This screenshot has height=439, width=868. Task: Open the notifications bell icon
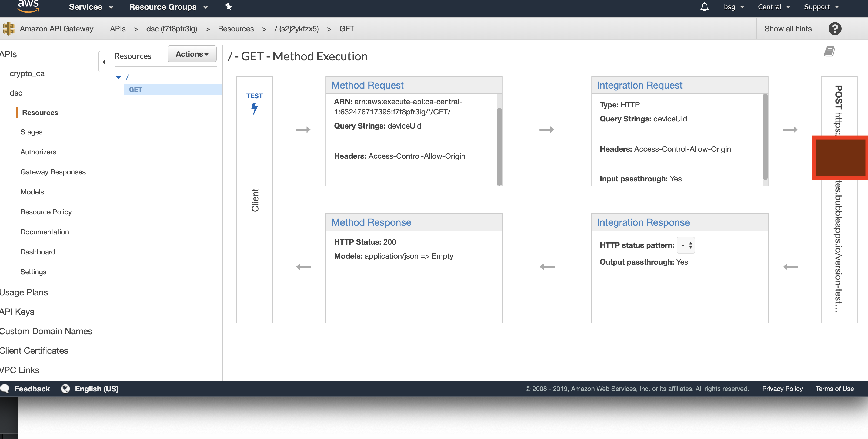[704, 7]
